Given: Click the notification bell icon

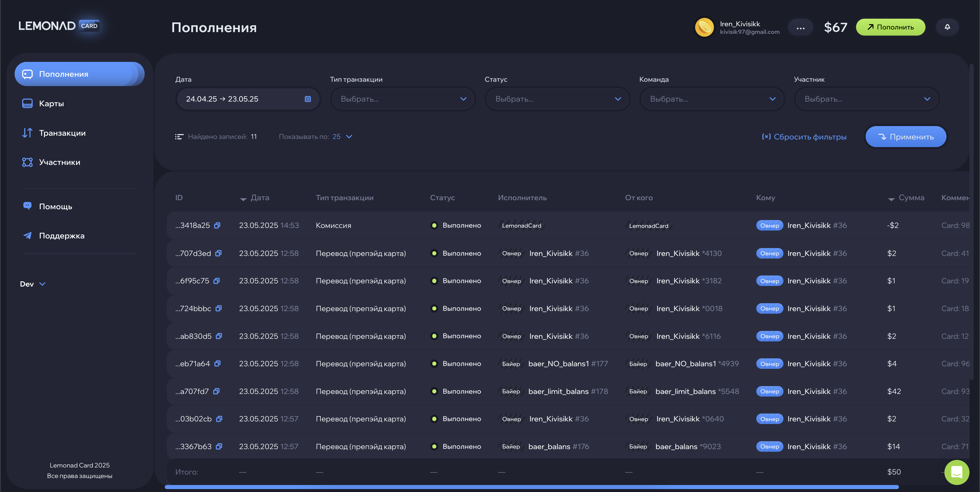Looking at the screenshot, I should (947, 27).
